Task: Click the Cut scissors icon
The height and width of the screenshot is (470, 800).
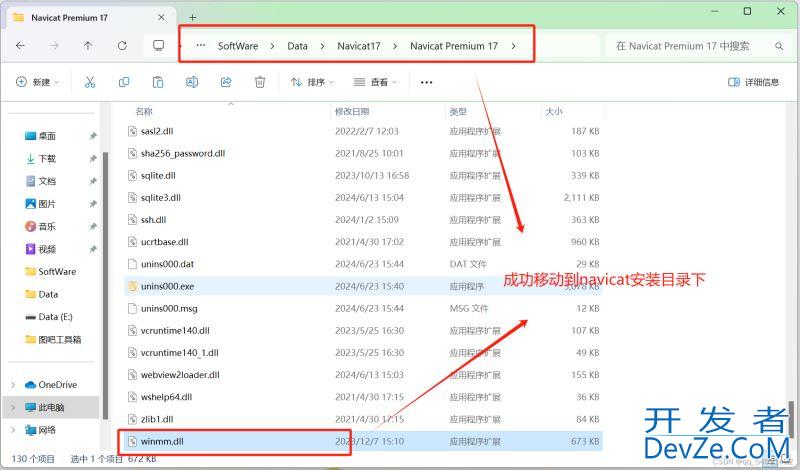Action: tap(90, 82)
